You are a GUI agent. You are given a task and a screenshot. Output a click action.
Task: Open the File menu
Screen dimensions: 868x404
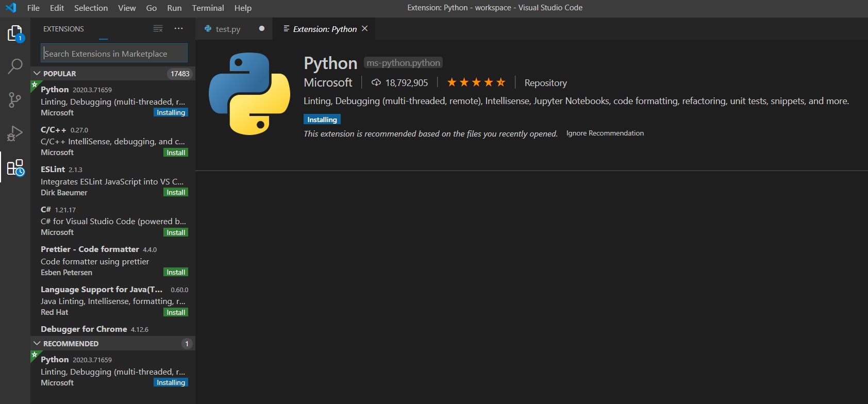pos(33,8)
